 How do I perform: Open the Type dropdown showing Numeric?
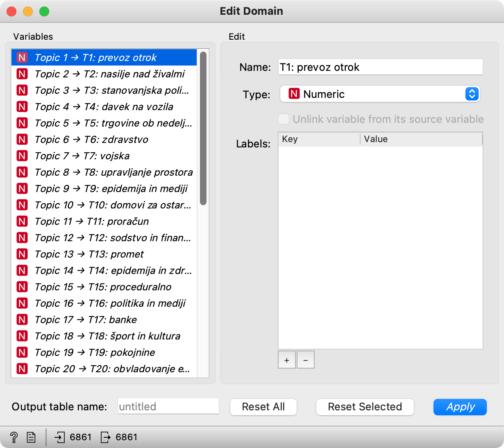point(380,94)
